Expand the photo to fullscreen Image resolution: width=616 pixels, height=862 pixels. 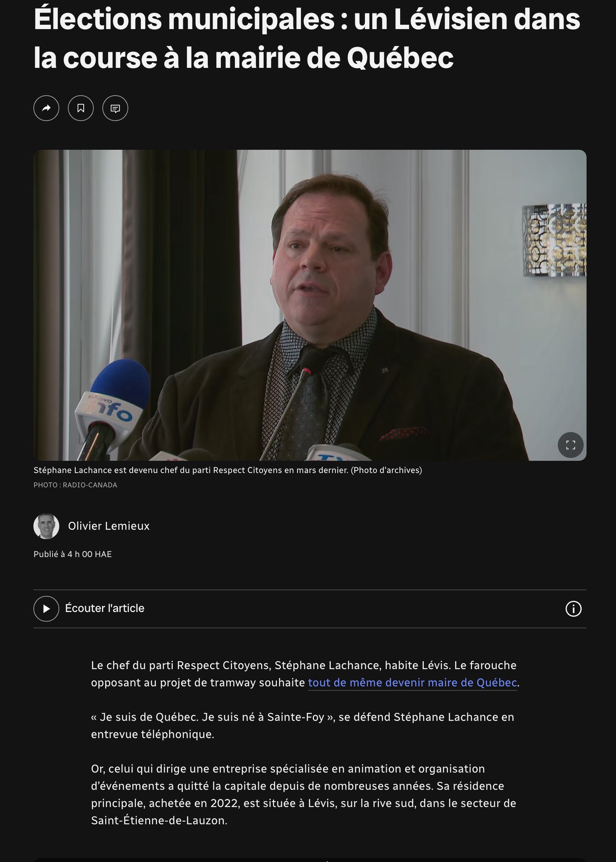[x=571, y=445]
